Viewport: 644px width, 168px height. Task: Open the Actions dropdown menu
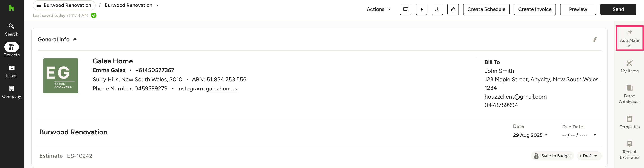tap(378, 9)
